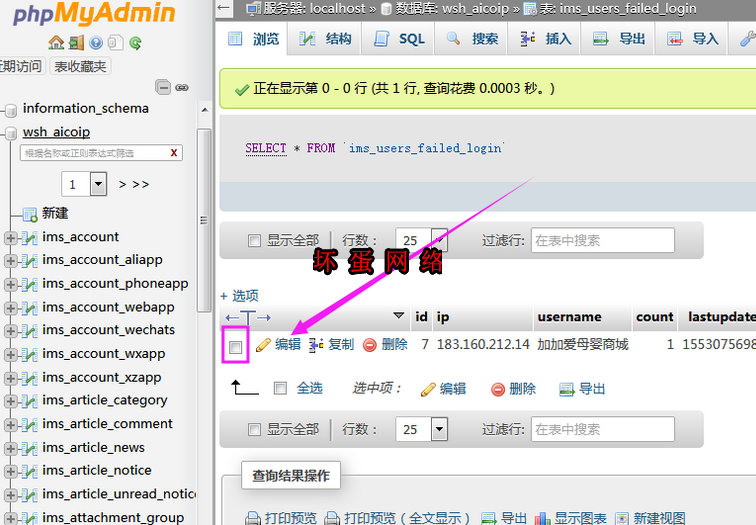Click the 表收藏夹 favorites tab
The image size is (756, 525).
click(x=80, y=66)
